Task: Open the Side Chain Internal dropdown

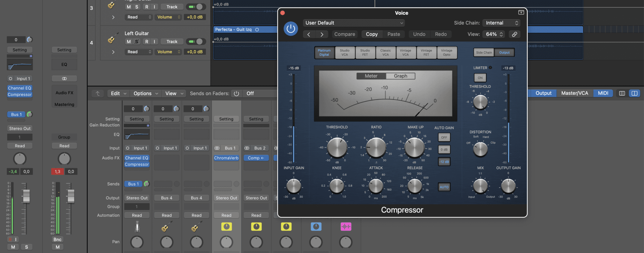Action: [501, 23]
